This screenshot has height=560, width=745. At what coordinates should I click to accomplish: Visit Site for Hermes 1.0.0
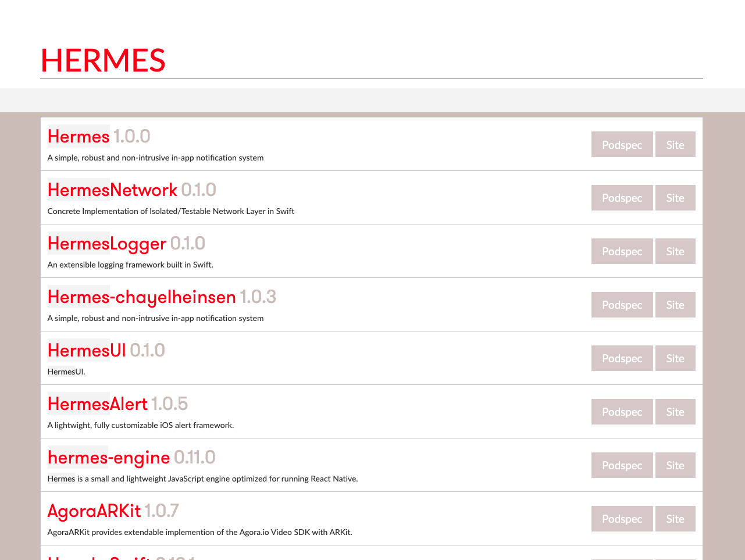click(x=675, y=144)
